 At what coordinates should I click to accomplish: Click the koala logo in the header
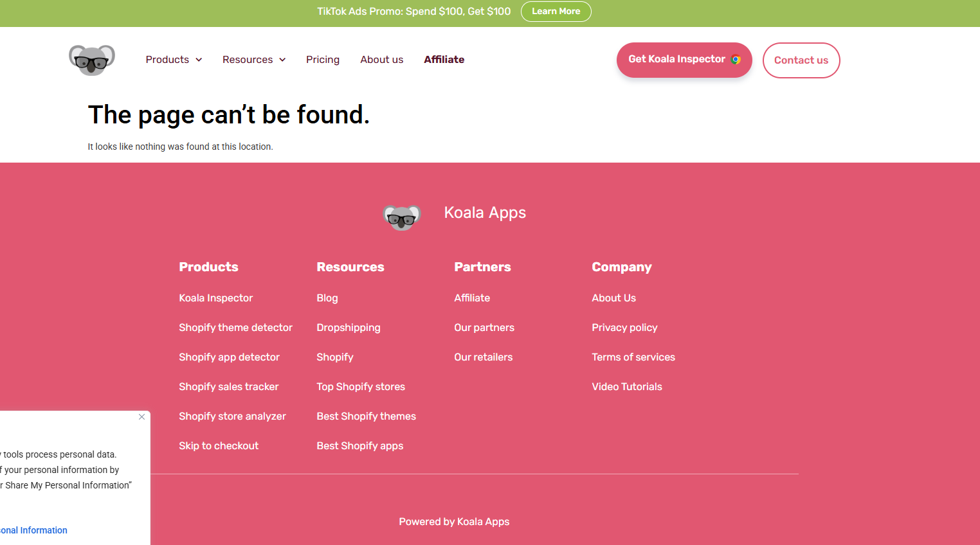pyautogui.click(x=92, y=60)
